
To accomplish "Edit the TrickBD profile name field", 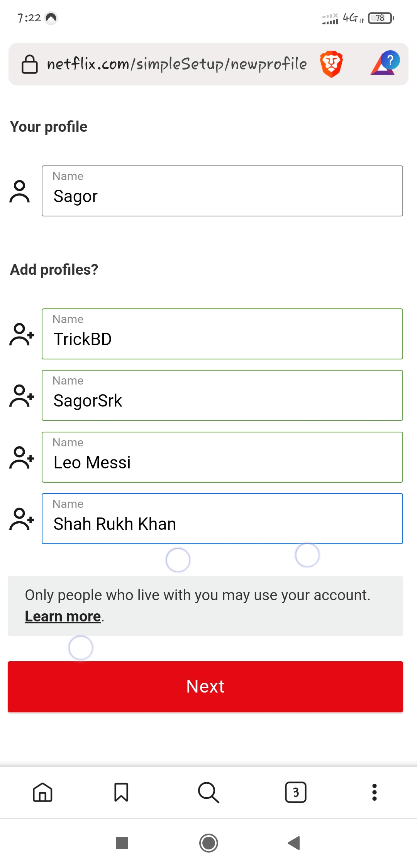I will (x=222, y=334).
